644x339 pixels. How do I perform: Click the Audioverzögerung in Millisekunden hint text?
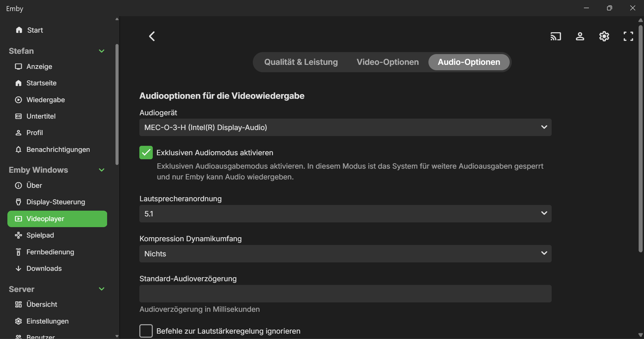[x=199, y=309]
